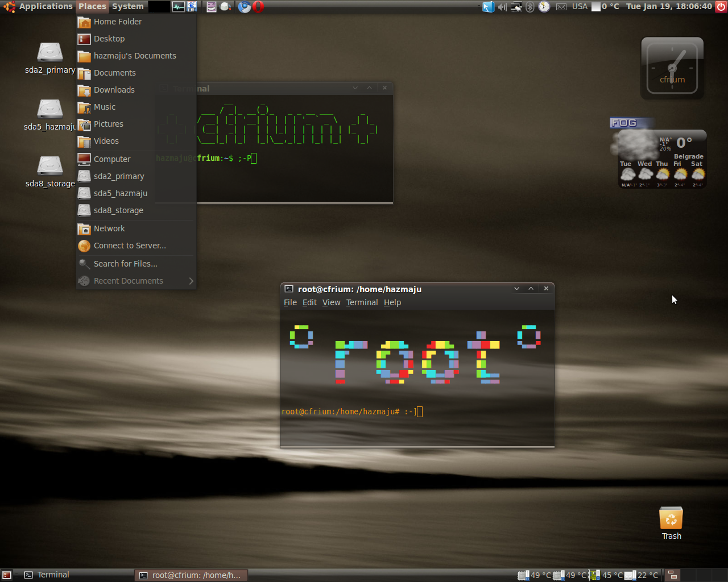728x582 pixels.
Task: Minimize the root@cfrium terminal window
Action: 517,289
